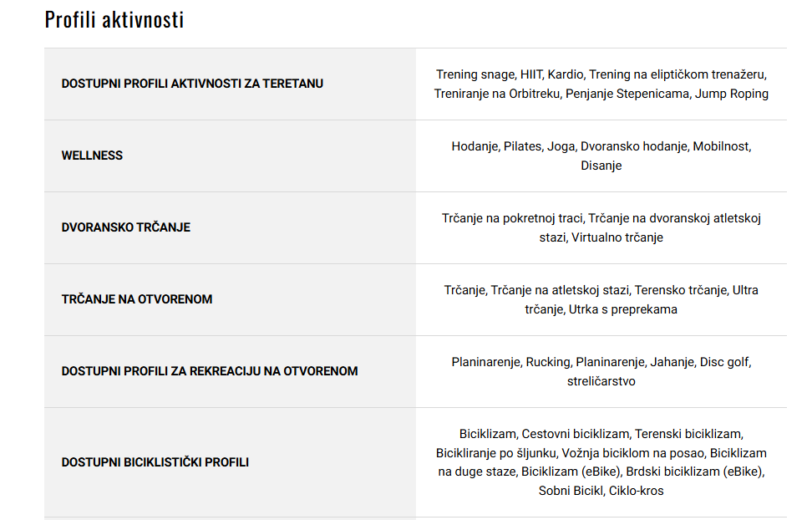Select the Dostupni profili aktivnosti za teretanu label
Viewport: 812px width, 520px height.
[192, 84]
